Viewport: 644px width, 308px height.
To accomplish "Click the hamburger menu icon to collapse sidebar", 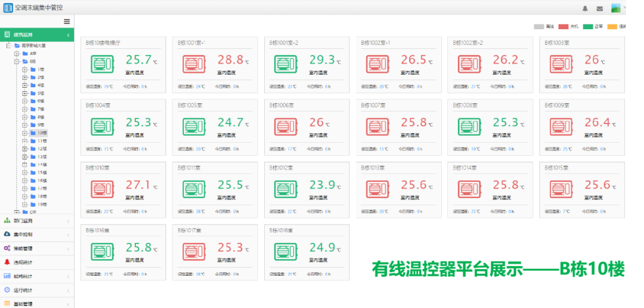I will tap(67, 21).
